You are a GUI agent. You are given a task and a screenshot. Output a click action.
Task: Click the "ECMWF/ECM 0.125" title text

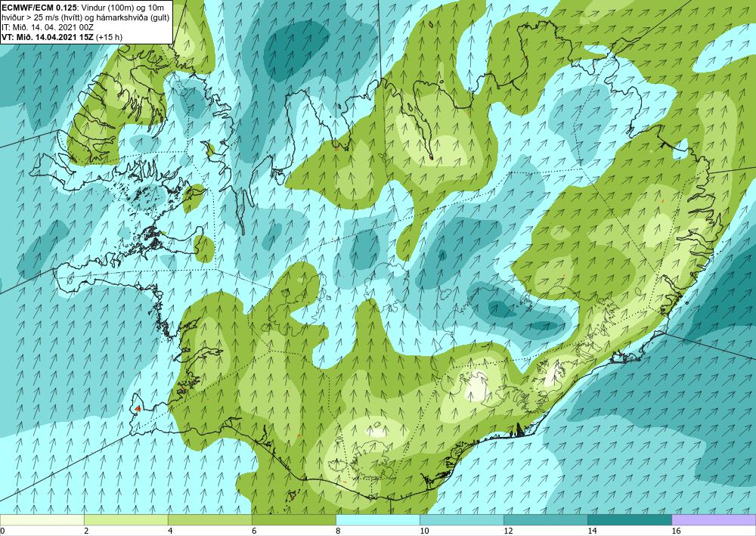[x=39, y=7]
